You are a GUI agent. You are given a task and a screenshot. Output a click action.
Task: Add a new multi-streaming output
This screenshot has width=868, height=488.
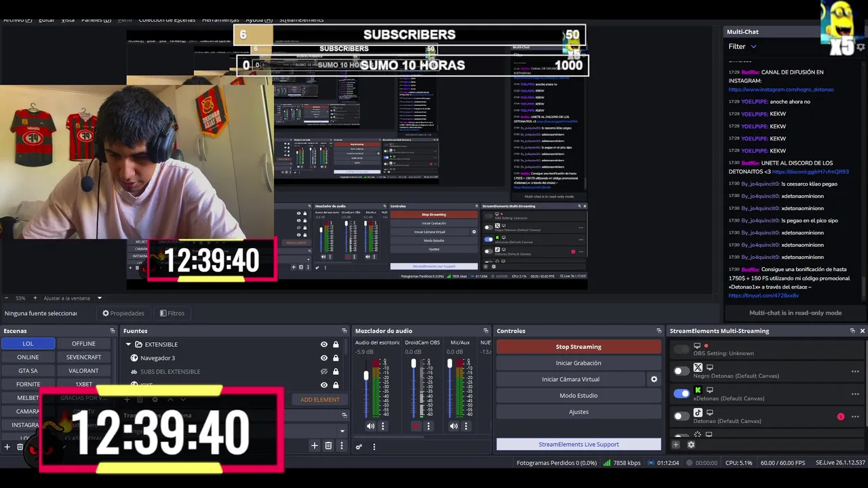[675, 445]
